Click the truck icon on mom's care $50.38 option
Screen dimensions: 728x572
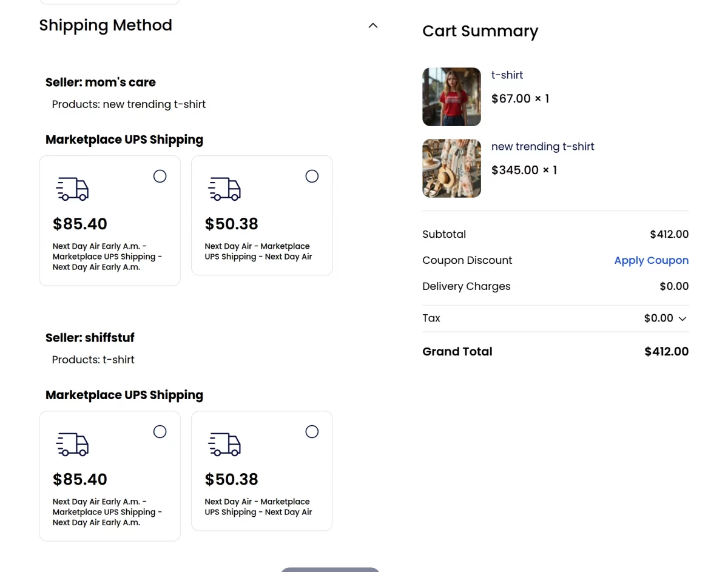click(224, 189)
